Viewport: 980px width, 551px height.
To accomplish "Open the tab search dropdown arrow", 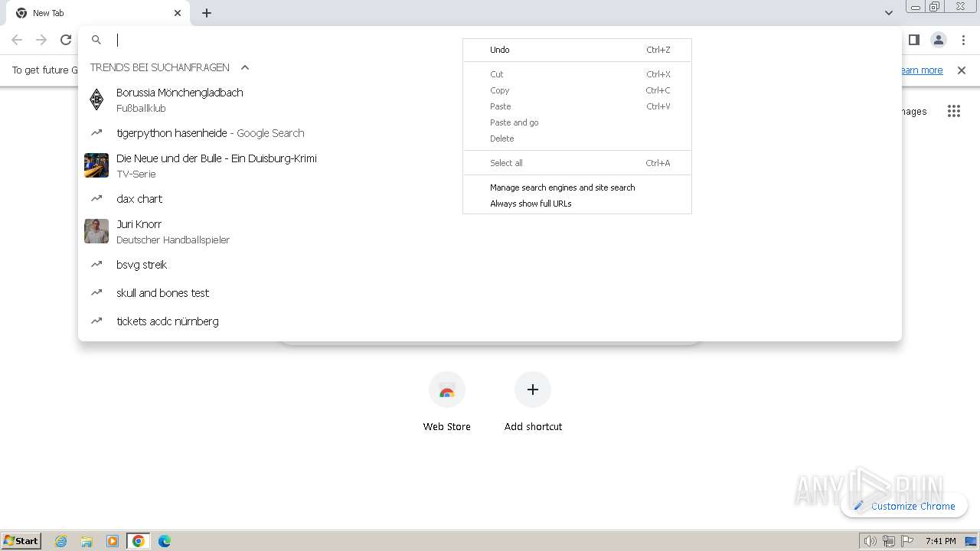I will click(888, 13).
